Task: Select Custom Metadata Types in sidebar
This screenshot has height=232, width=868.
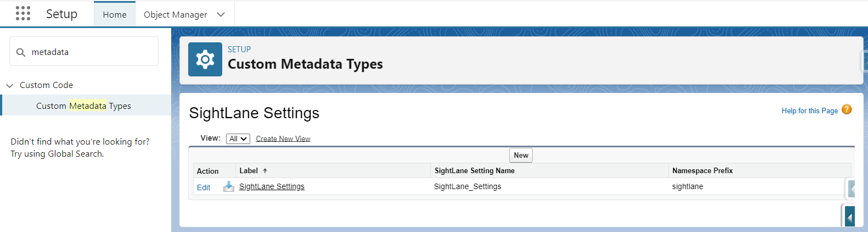Action: click(x=83, y=106)
